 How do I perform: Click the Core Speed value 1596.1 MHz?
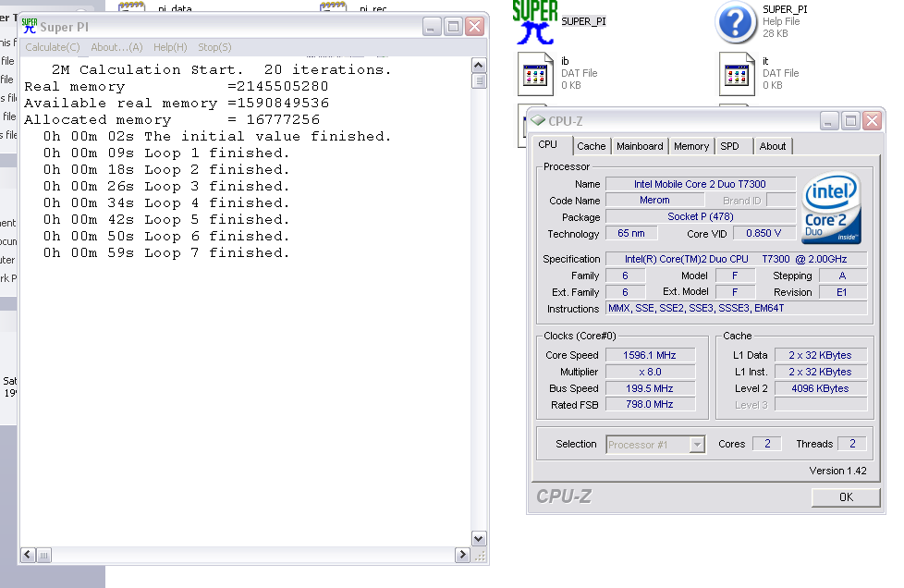pyautogui.click(x=650, y=355)
